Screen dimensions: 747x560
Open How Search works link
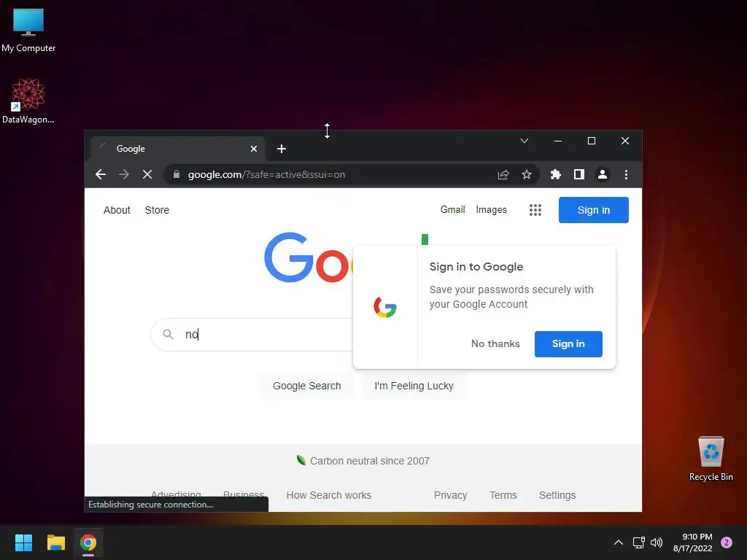tap(329, 495)
